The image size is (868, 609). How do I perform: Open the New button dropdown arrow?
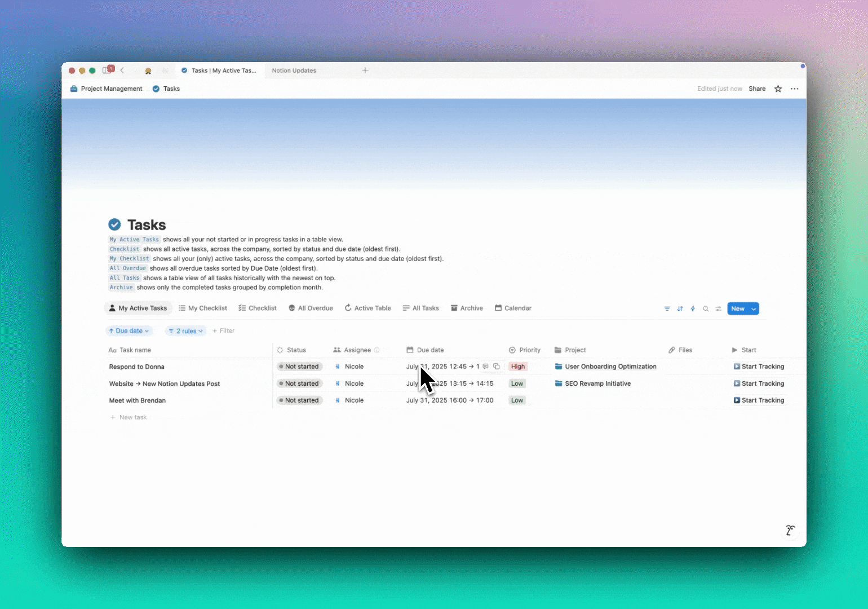754,309
